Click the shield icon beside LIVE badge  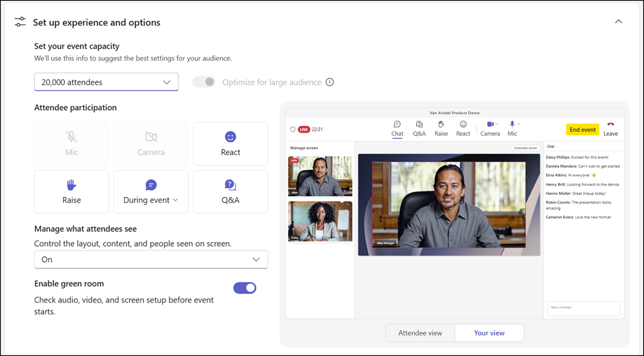coord(293,129)
